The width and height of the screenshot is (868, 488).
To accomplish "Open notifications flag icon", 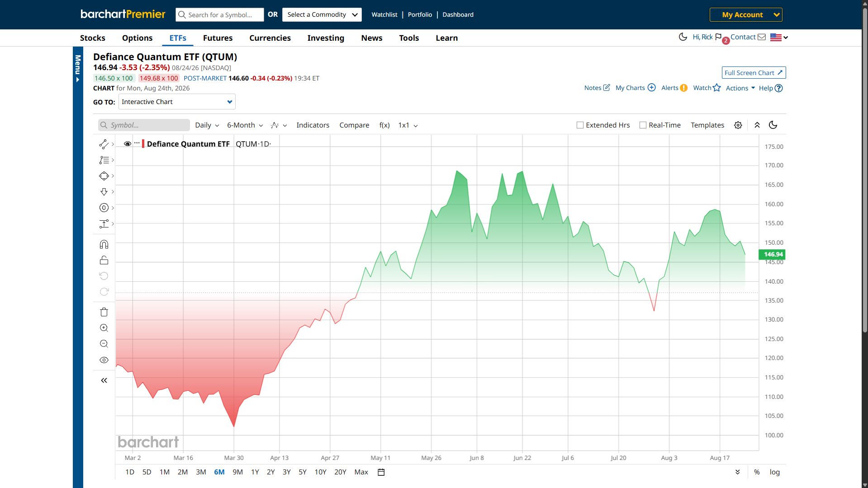I will click(x=718, y=37).
